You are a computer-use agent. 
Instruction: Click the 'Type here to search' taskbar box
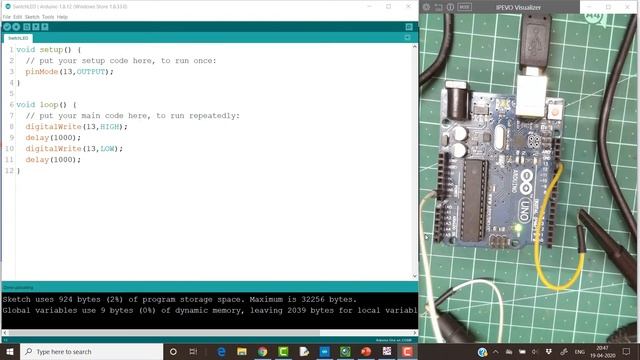click(x=91, y=351)
